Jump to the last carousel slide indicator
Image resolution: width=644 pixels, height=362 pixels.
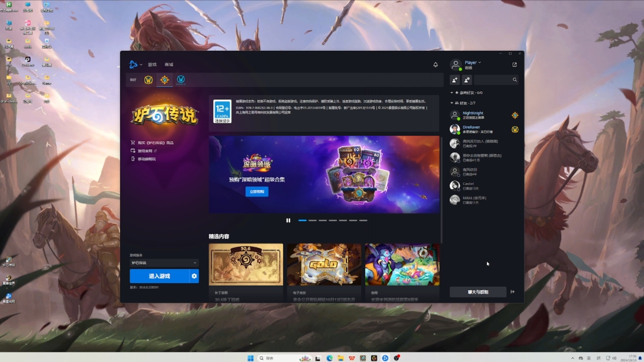(x=363, y=220)
